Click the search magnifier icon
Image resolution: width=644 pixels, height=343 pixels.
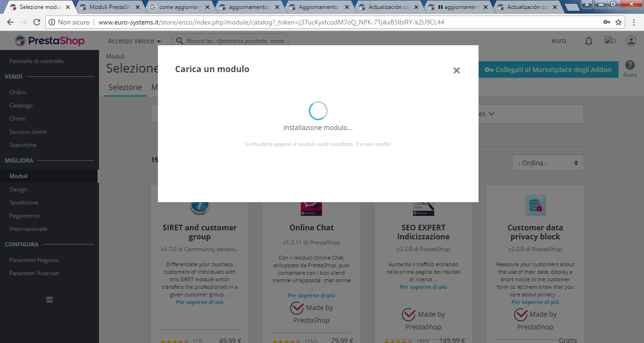[179, 41]
